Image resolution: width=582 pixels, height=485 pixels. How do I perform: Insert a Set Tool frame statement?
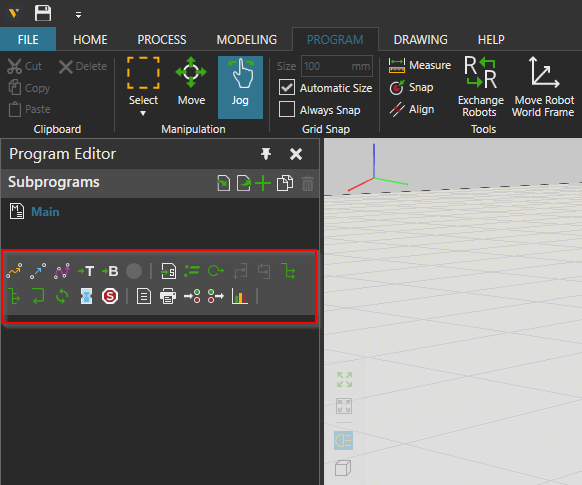point(86,271)
